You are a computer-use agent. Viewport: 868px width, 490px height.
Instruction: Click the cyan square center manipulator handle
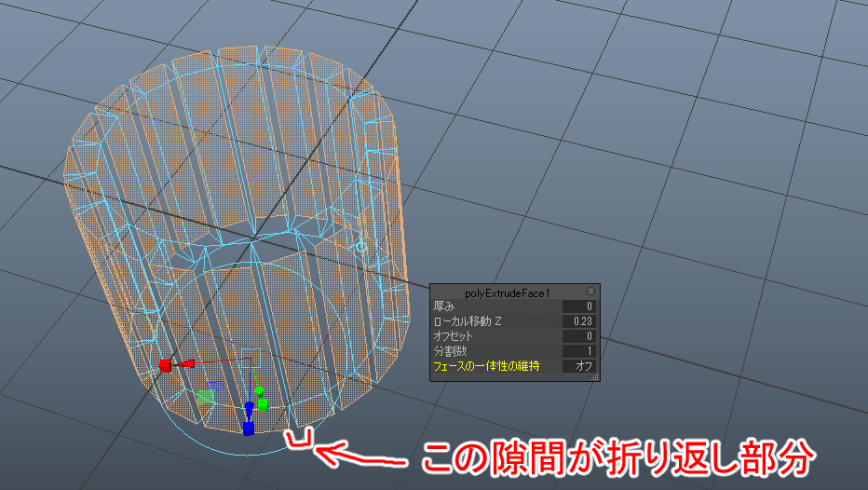coord(251,358)
